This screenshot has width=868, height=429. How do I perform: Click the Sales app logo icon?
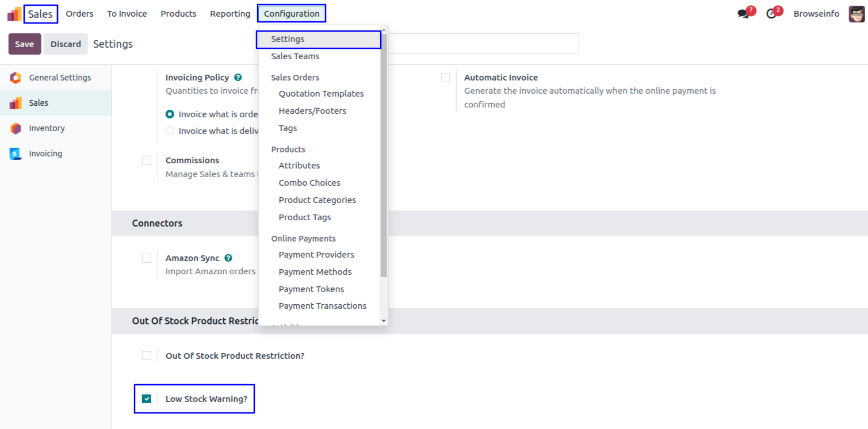pos(14,14)
